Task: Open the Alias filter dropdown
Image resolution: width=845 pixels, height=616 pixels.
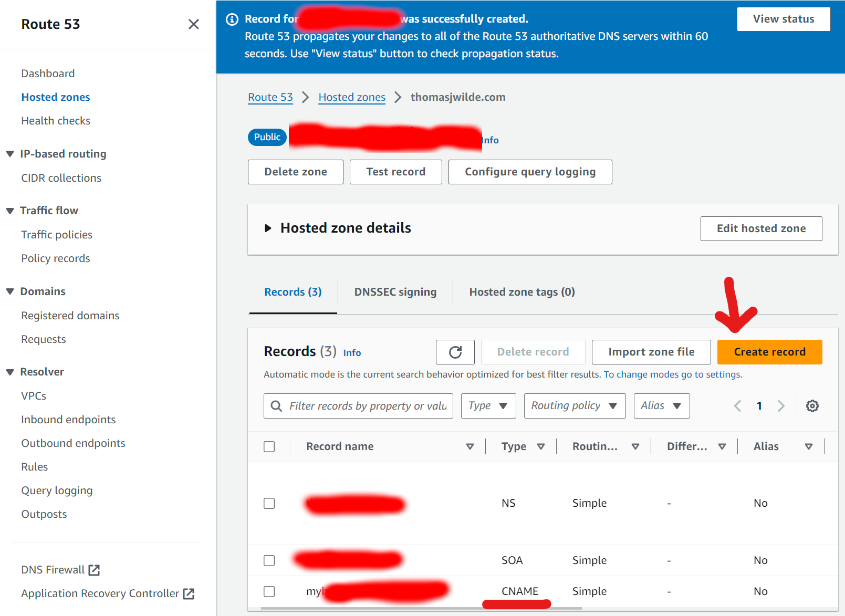Action: [661, 406]
